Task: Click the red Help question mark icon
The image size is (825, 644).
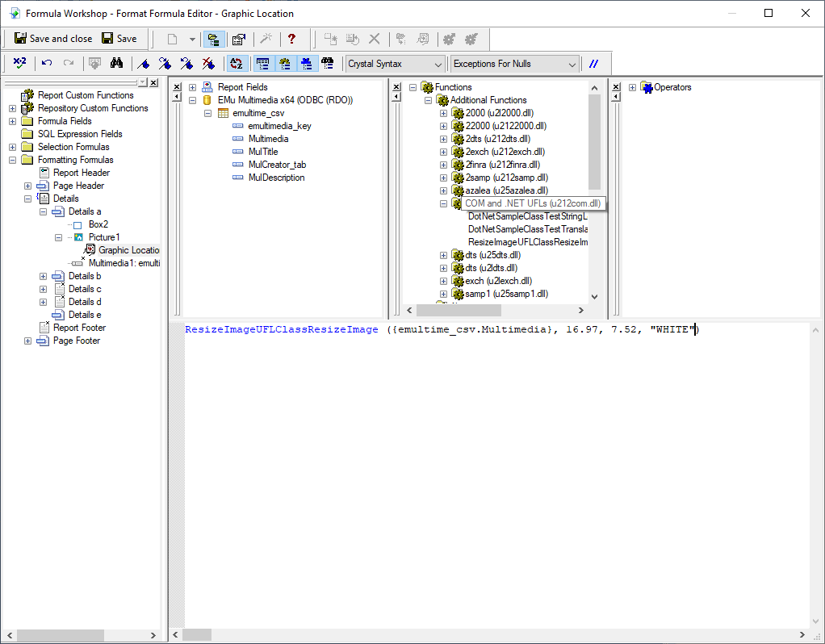Action: coord(291,39)
